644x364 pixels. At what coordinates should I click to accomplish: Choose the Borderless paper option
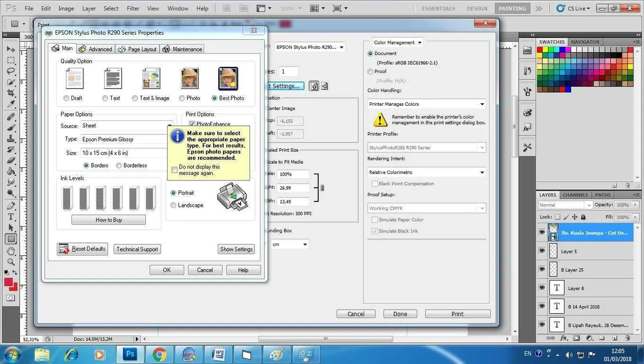pyautogui.click(x=119, y=165)
